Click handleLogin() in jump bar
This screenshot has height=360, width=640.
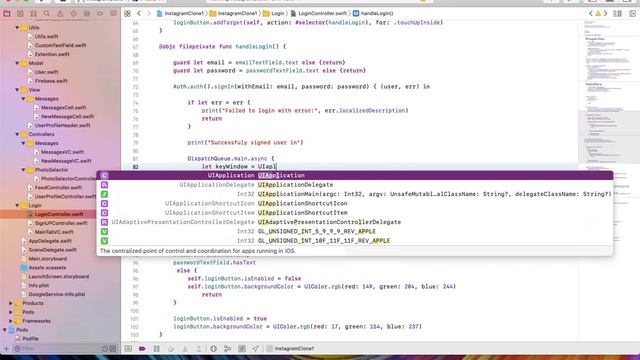coord(373,13)
